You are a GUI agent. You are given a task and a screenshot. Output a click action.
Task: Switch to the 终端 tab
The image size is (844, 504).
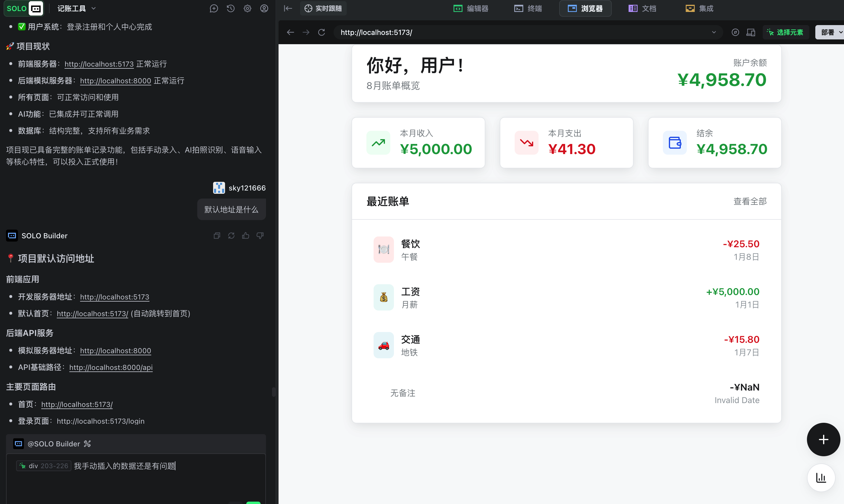(x=528, y=8)
